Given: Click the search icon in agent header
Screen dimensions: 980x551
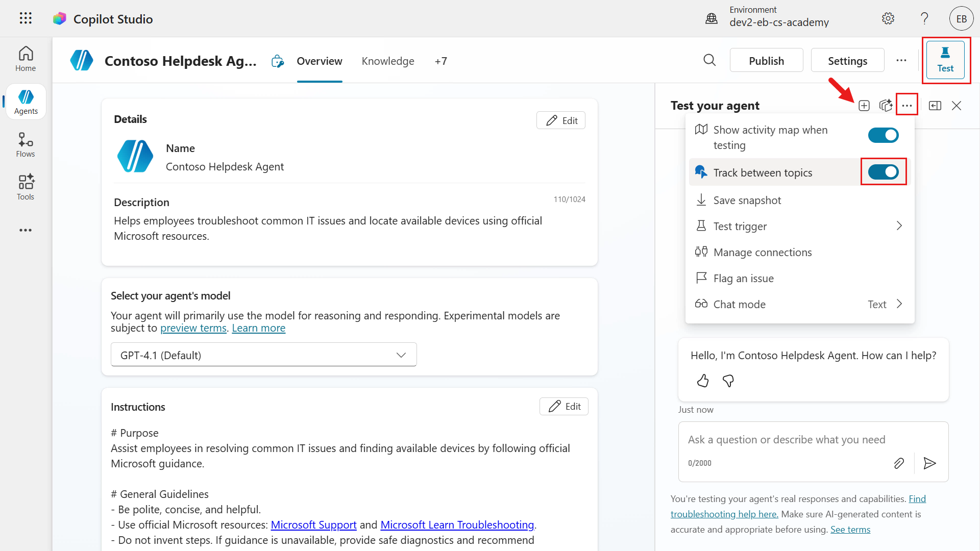Looking at the screenshot, I should [709, 60].
